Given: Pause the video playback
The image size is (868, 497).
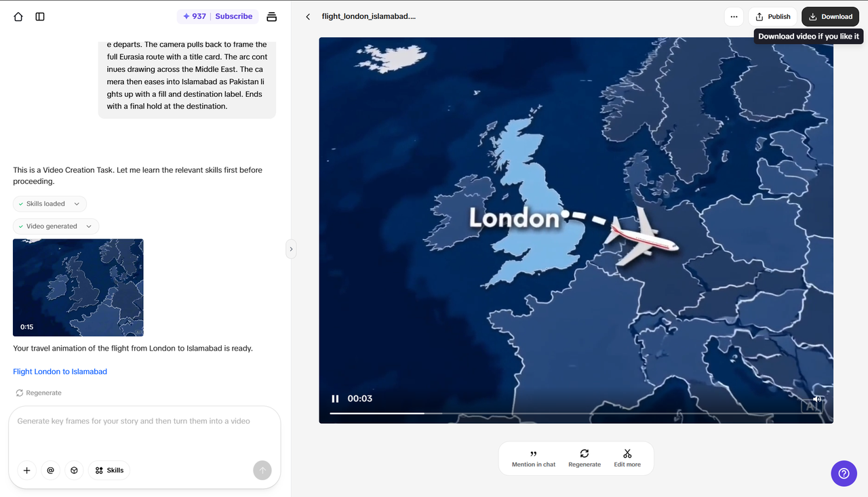Looking at the screenshot, I should pyautogui.click(x=335, y=399).
